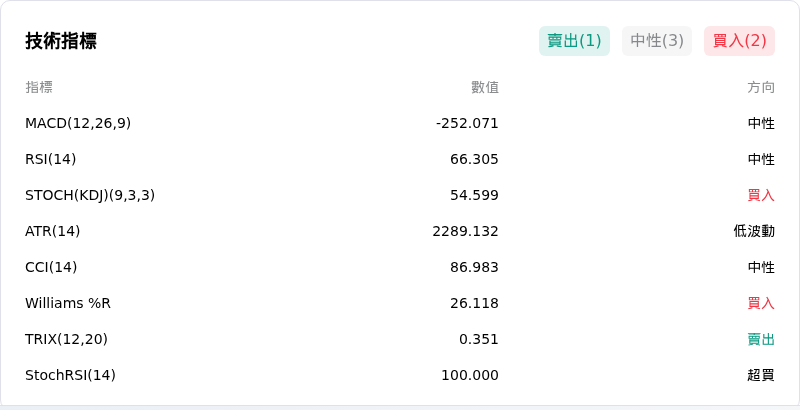Viewport: 800px width, 410px height.
Task: Select the MACD(12,26,9) indicator row
Action: click(x=400, y=123)
